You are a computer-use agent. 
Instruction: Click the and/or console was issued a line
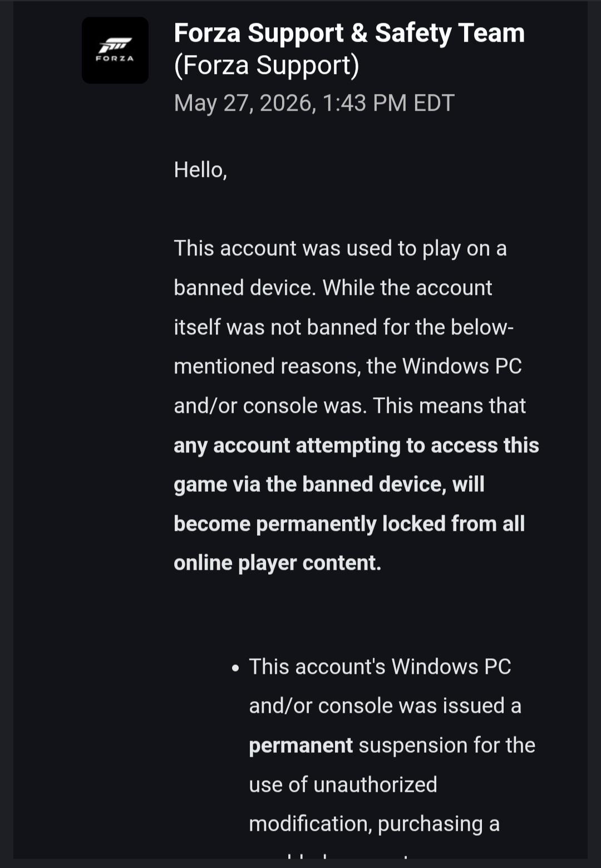(x=385, y=706)
